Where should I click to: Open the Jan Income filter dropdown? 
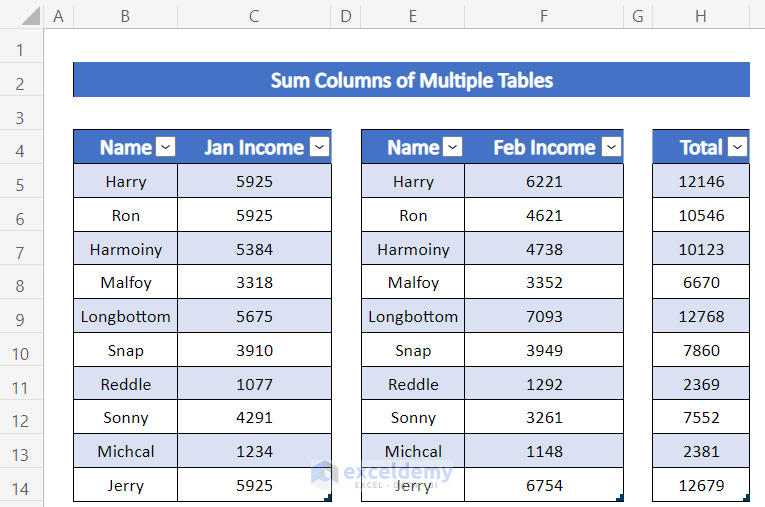(x=319, y=147)
